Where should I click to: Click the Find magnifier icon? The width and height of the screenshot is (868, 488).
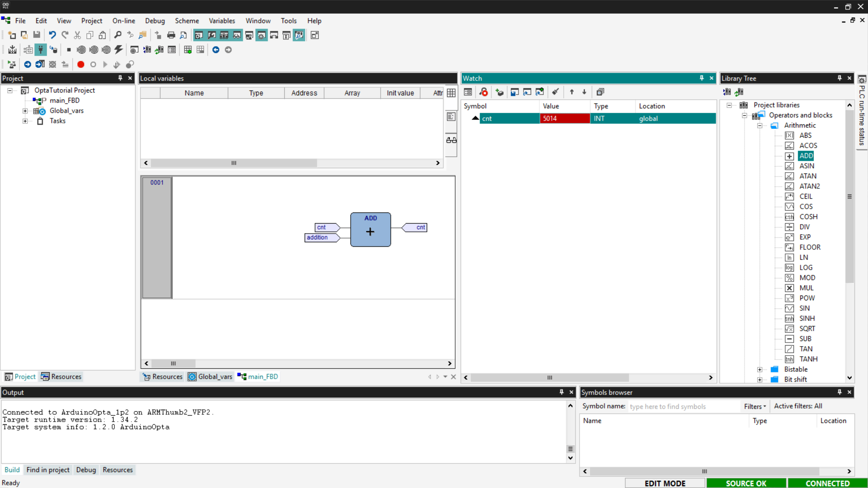118,35
